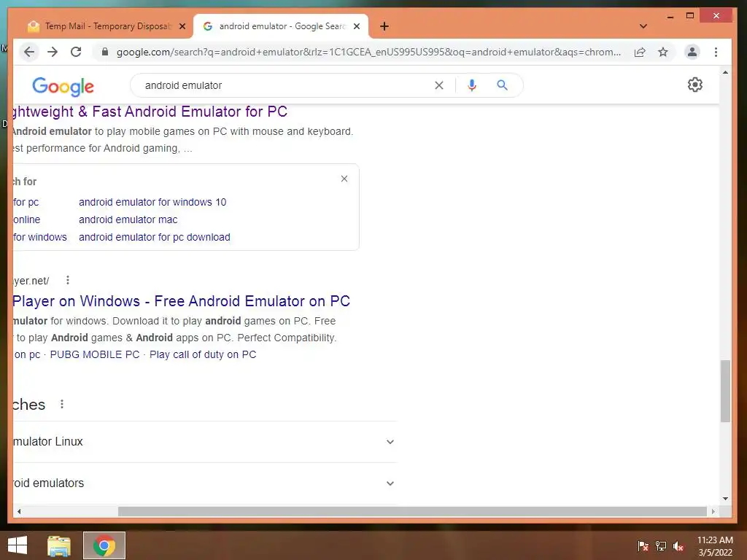The width and height of the screenshot is (747, 560).
Task: Open Free Android Emulator on PC result
Action: click(x=182, y=301)
